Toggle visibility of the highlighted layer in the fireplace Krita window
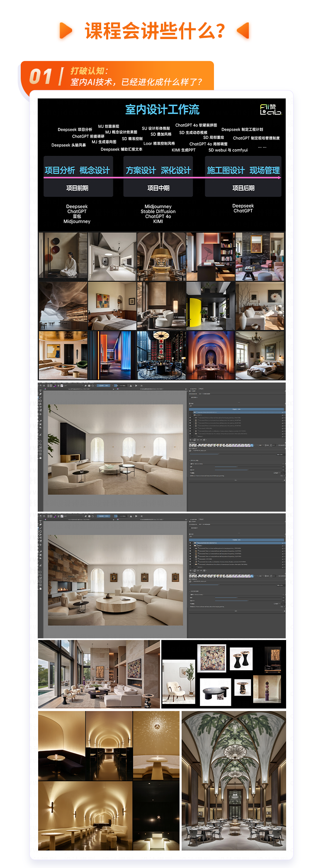 coord(191,543)
